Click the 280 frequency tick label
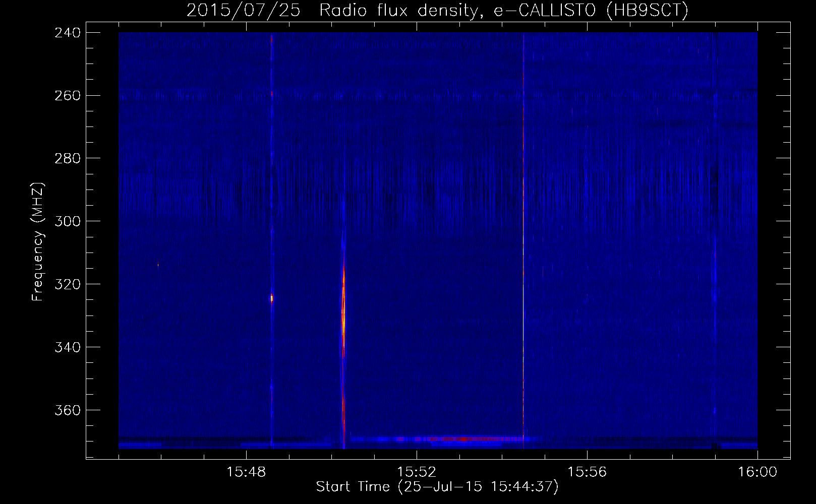The height and width of the screenshot is (504, 816). point(67,159)
